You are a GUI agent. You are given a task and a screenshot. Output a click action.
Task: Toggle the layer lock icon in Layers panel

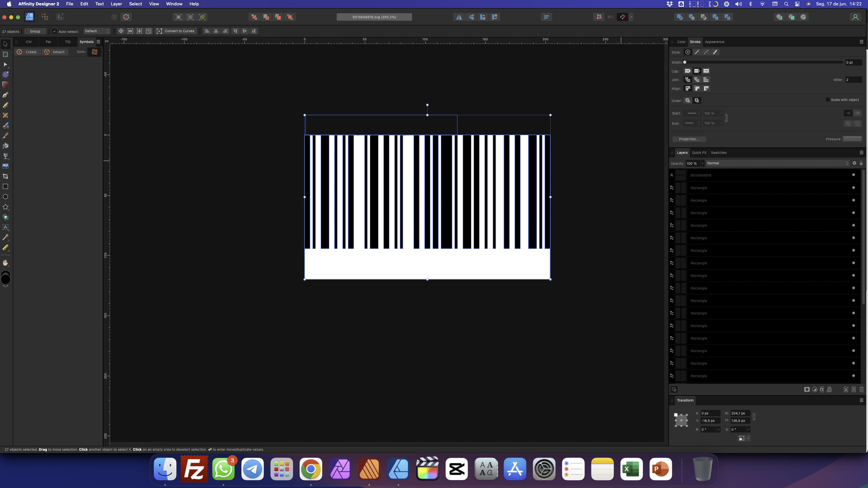point(861,163)
